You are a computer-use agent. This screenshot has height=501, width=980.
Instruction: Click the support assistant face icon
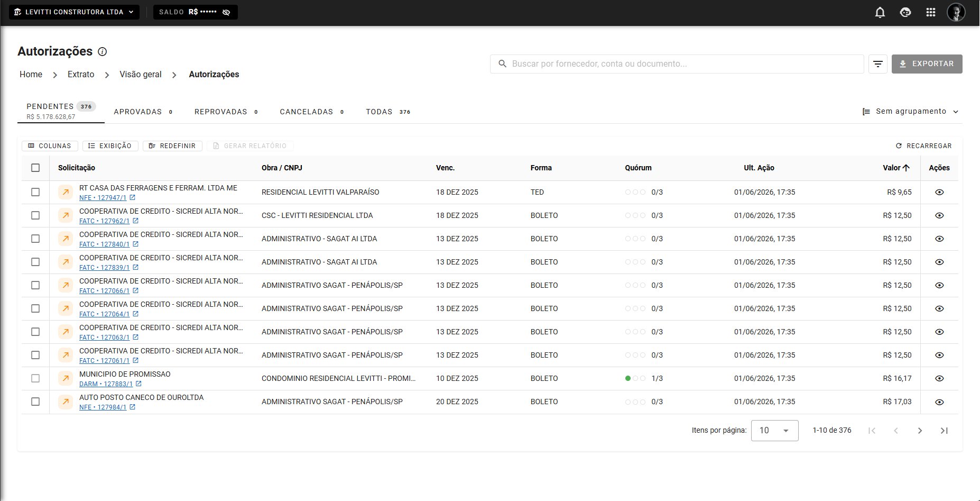(x=905, y=12)
